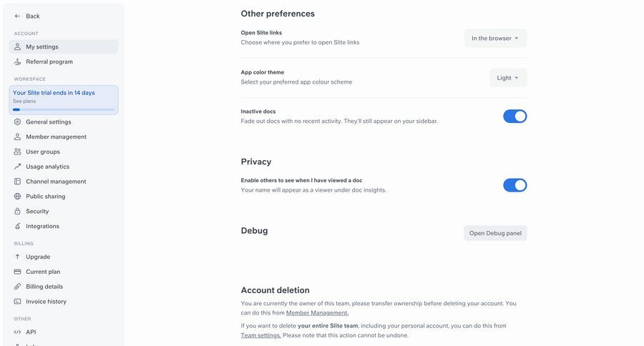Expand the App color theme dropdown
This screenshot has height=346, width=644.
click(x=508, y=78)
